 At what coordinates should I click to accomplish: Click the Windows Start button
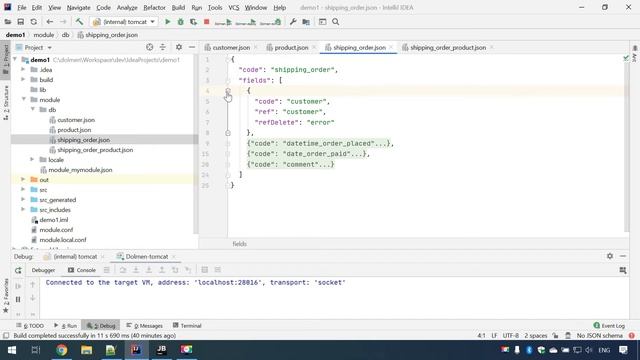click(x=11, y=350)
